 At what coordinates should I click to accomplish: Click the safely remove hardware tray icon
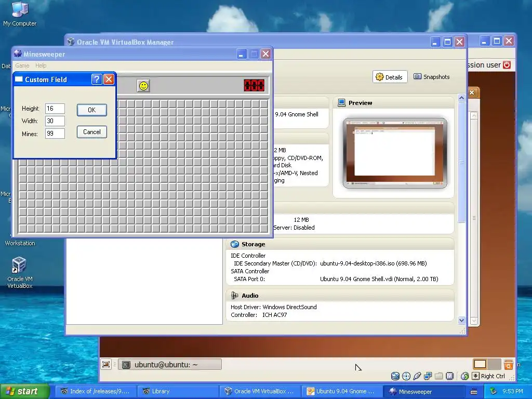pos(494,391)
